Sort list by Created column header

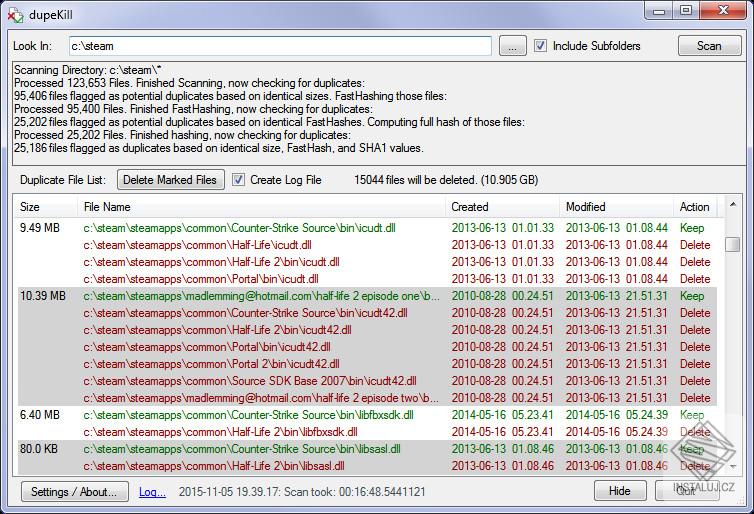[x=502, y=207]
